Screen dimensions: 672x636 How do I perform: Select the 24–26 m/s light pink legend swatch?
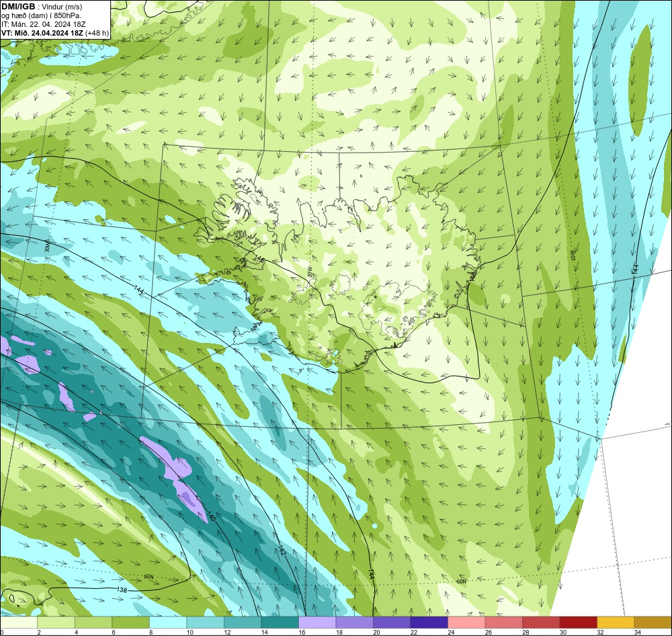pos(466,622)
